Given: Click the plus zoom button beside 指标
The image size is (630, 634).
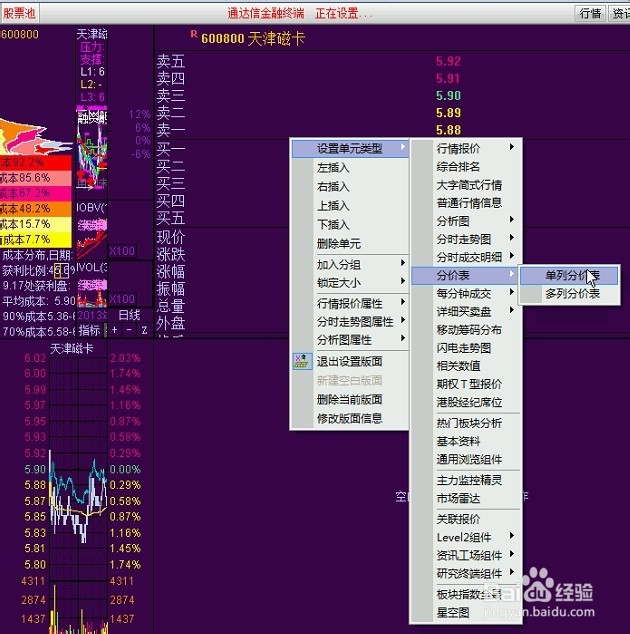Looking at the screenshot, I should click(115, 330).
